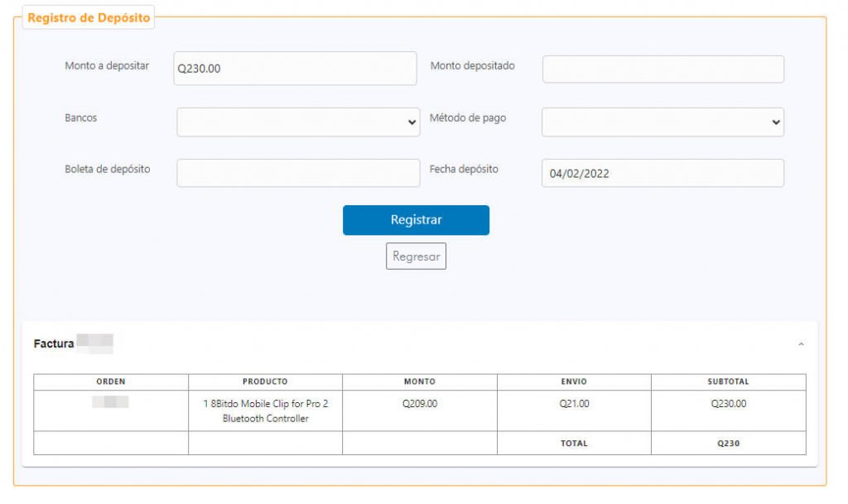The height and width of the screenshot is (504, 848).
Task: Click the Monto a depositar input field
Action: [x=295, y=69]
